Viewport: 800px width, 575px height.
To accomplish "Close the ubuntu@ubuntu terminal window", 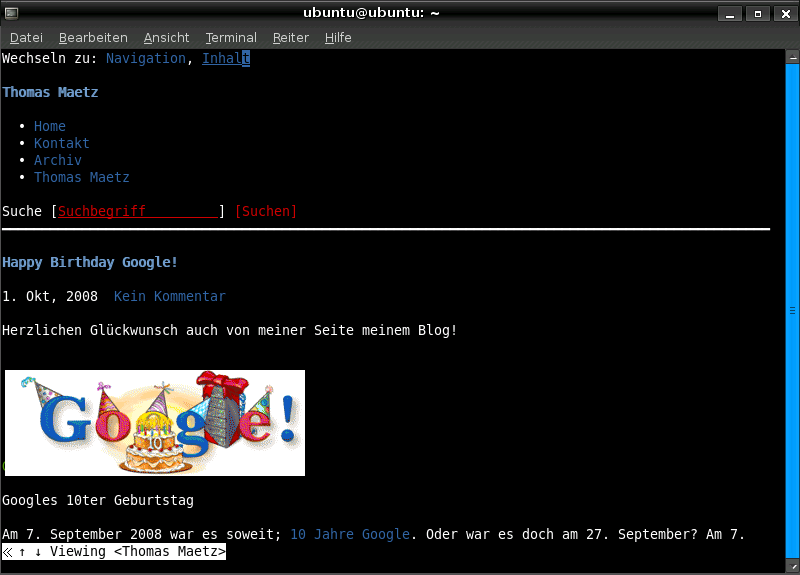I will 783,13.
